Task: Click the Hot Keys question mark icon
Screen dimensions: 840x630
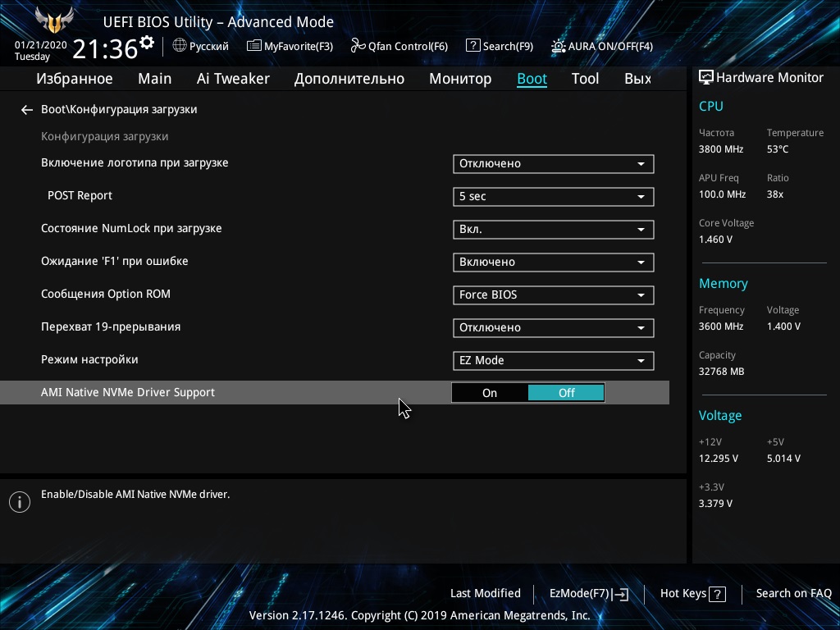Action: coord(717,594)
